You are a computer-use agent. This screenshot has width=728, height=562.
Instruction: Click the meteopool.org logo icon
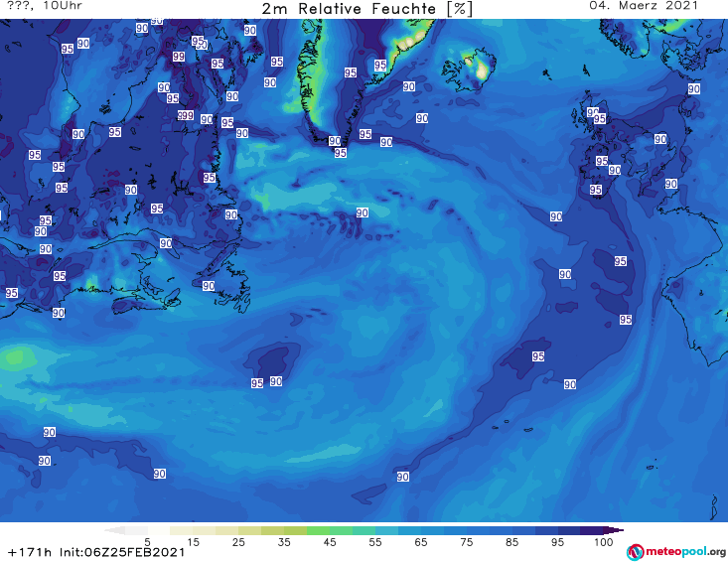click(636, 552)
